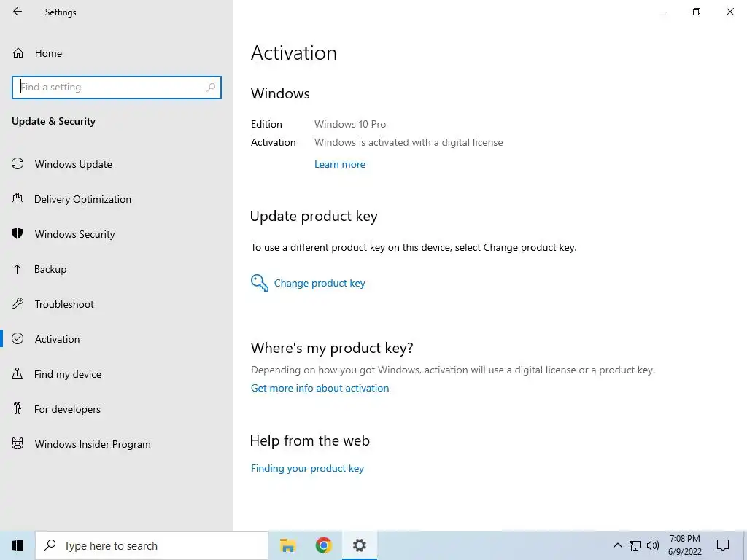This screenshot has height=560, width=747.
Task: Open For developers label
Action: [x=67, y=409]
